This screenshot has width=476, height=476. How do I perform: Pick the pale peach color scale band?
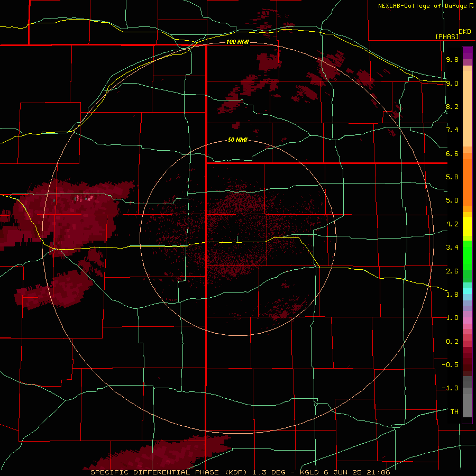(x=467, y=108)
